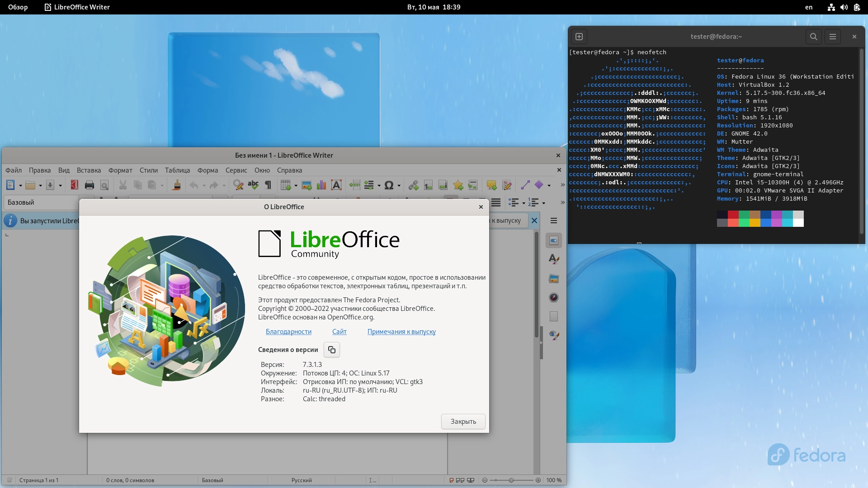Click Insert Page Break icon
Viewport: 868px width, 488px height.
355,185
